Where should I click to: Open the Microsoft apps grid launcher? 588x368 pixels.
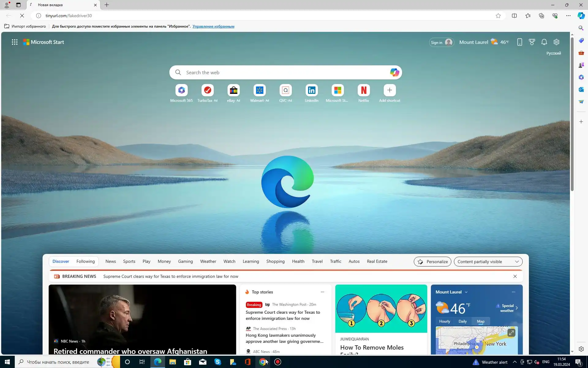point(14,42)
